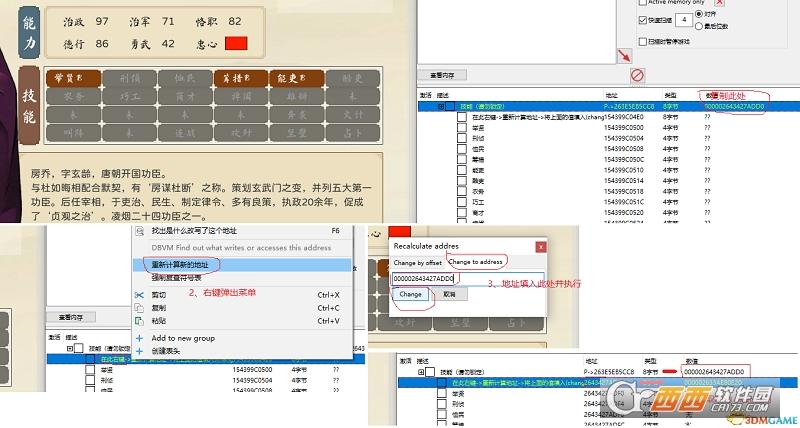The image size is (800, 428).
Task: Click the paste icon beside 粘贴
Action: coord(139,321)
